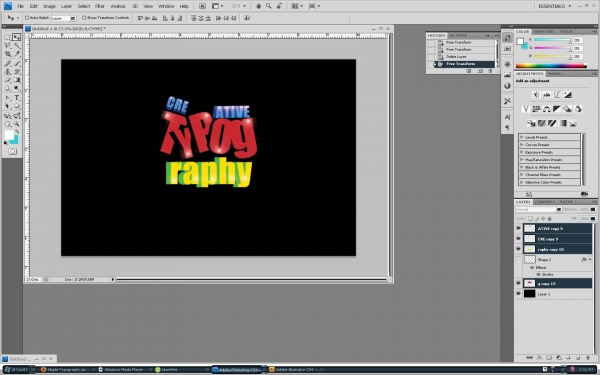Open the Paragraph panel icon in dock
This screenshot has width=600, height=375.
tap(507, 127)
